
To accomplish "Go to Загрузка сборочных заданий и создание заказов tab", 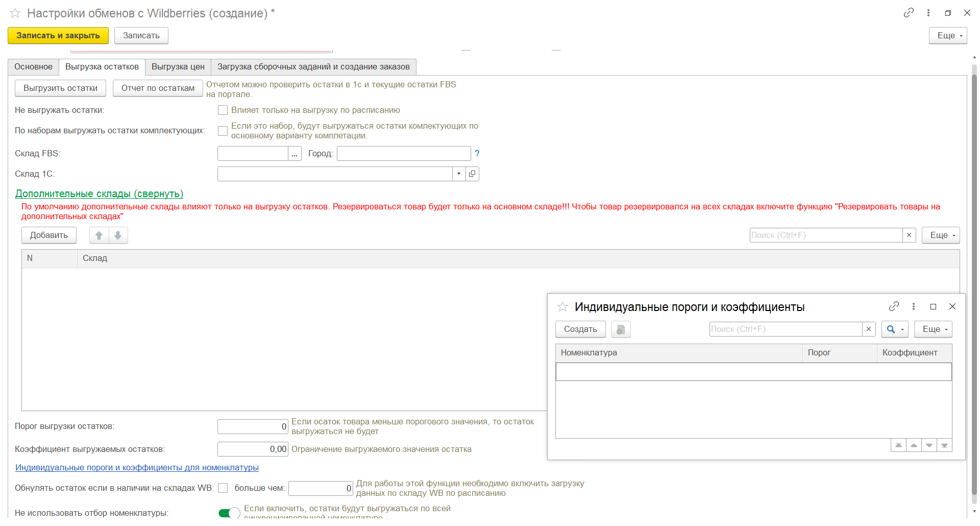I will pyautogui.click(x=313, y=67).
